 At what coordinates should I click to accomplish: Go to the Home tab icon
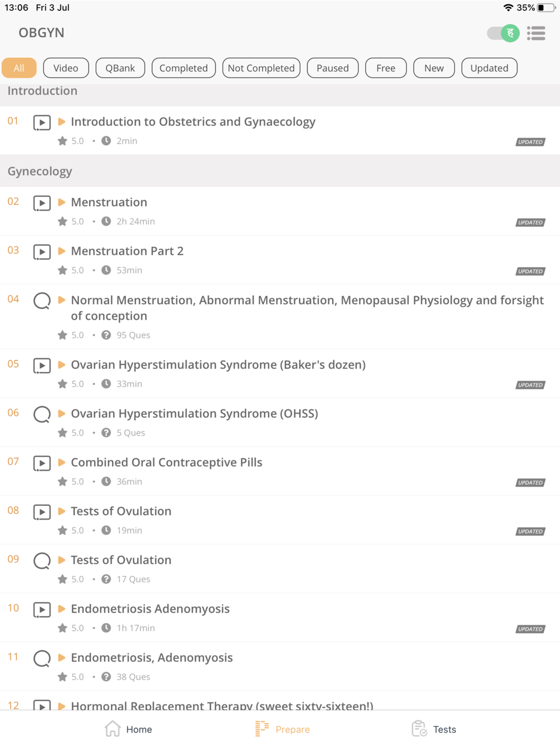point(113,729)
